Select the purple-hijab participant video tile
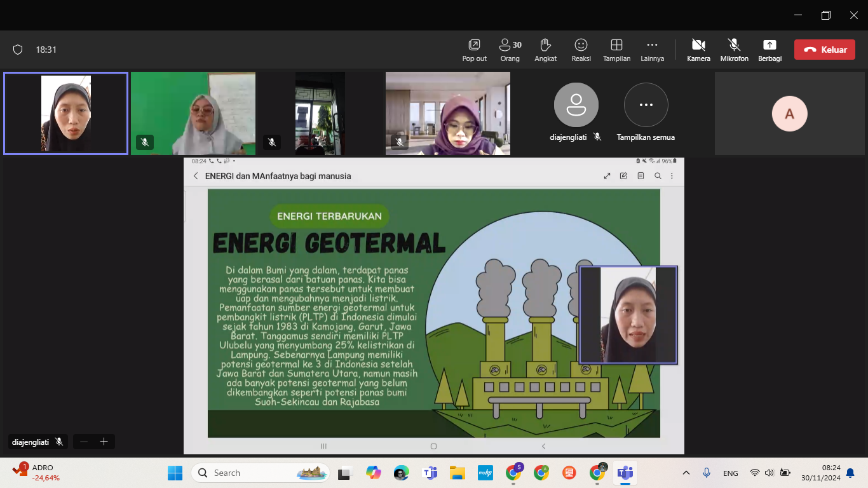The width and height of the screenshot is (868, 488). point(448,113)
